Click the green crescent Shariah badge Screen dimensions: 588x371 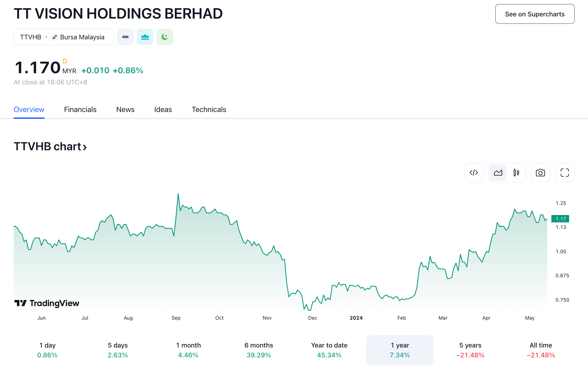[x=165, y=37]
